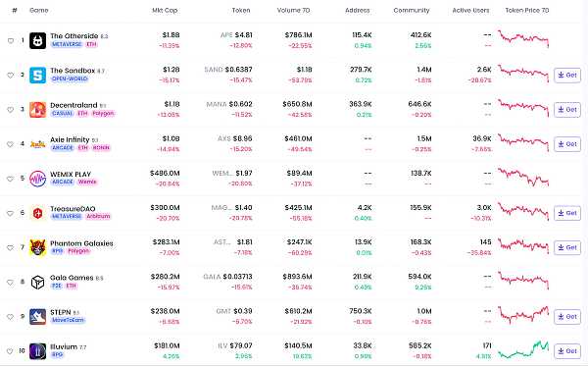This screenshot has height=367, width=588.
Task: View the Illuvium green price chart
Action: pyautogui.click(x=523, y=349)
